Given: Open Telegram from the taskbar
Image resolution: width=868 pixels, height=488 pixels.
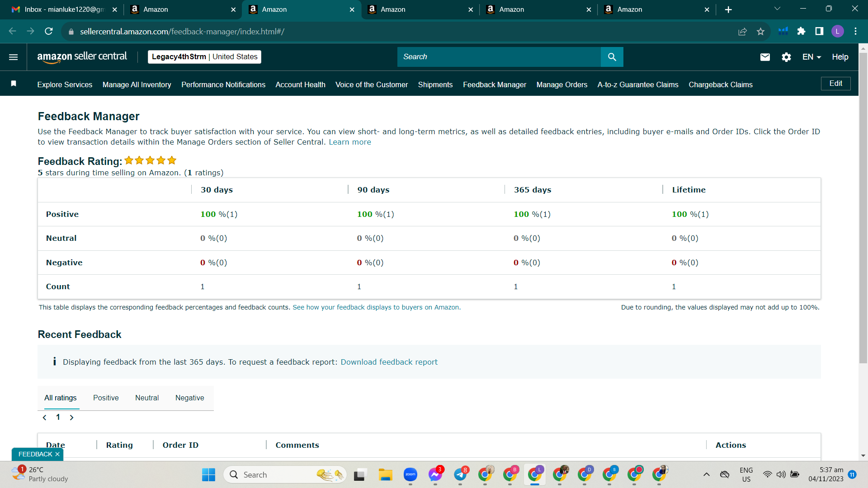Looking at the screenshot, I should 460,475.
